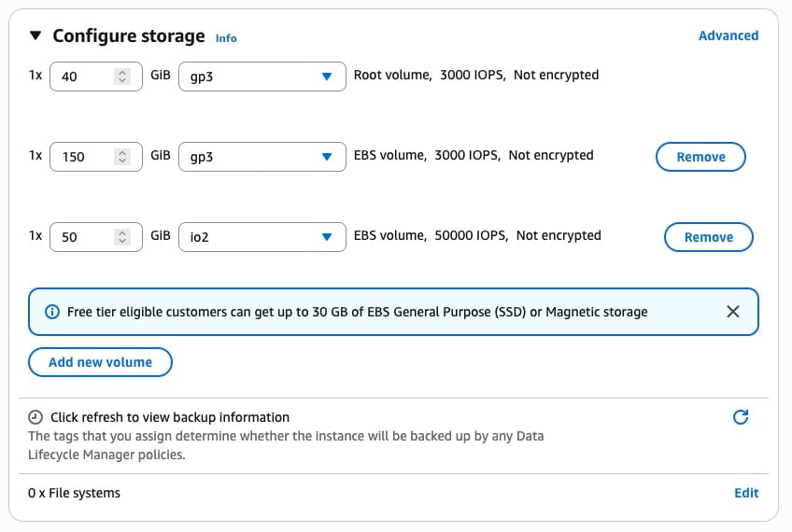The image size is (792, 532).
Task: Click the stepper arrows on the 50 GiB field
Action: coord(122,237)
